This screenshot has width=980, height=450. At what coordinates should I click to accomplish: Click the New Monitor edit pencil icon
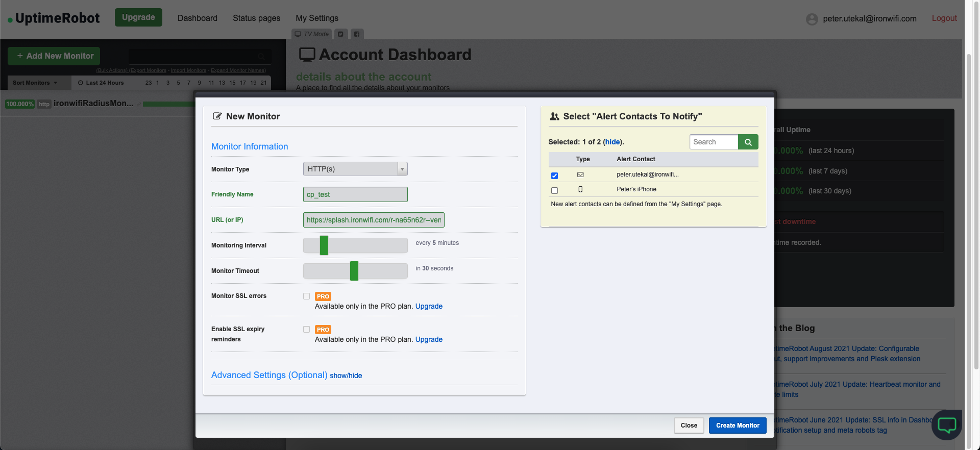point(217,116)
